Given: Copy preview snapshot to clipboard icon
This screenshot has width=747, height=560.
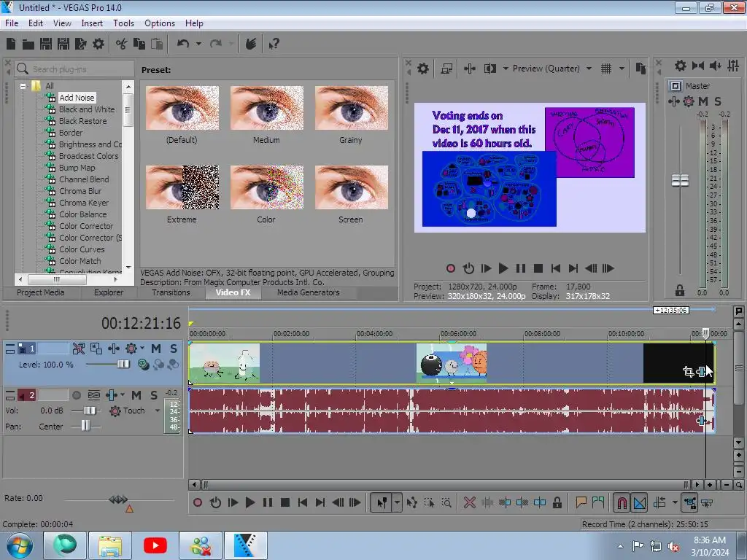Looking at the screenshot, I should pos(640,69).
